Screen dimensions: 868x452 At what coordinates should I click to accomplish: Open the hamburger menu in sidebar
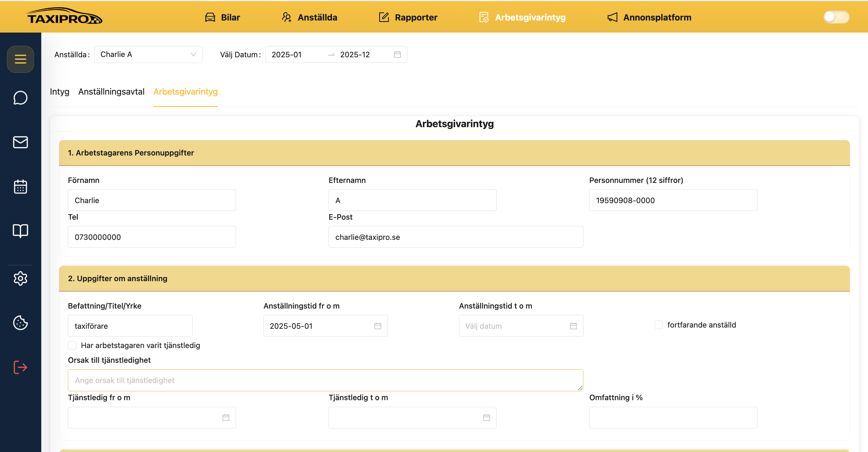[x=20, y=59]
